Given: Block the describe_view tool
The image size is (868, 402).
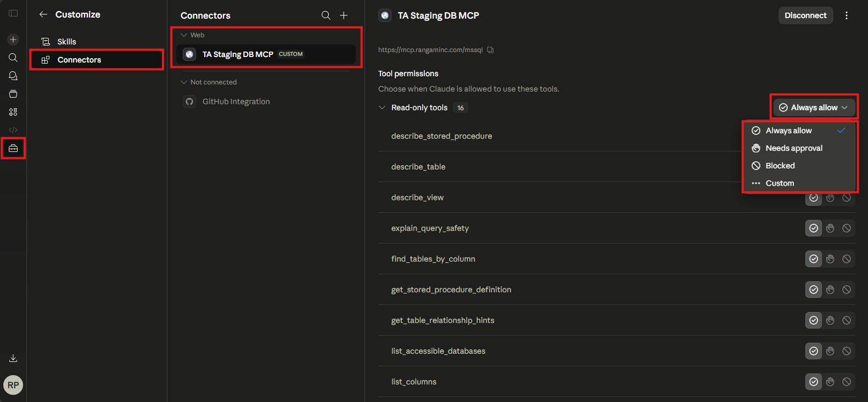Looking at the screenshot, I should click(x=847, y=197).
